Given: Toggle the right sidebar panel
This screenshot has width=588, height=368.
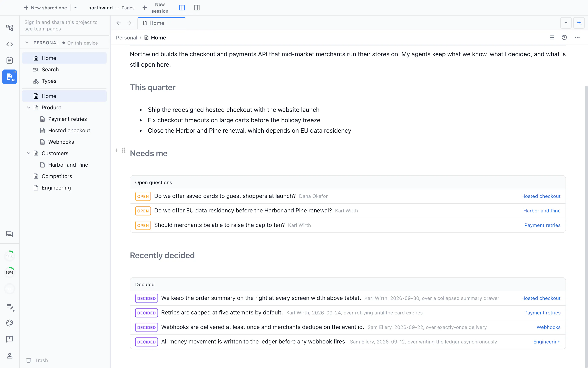Looking at the screenshot, I should point(197,8).
